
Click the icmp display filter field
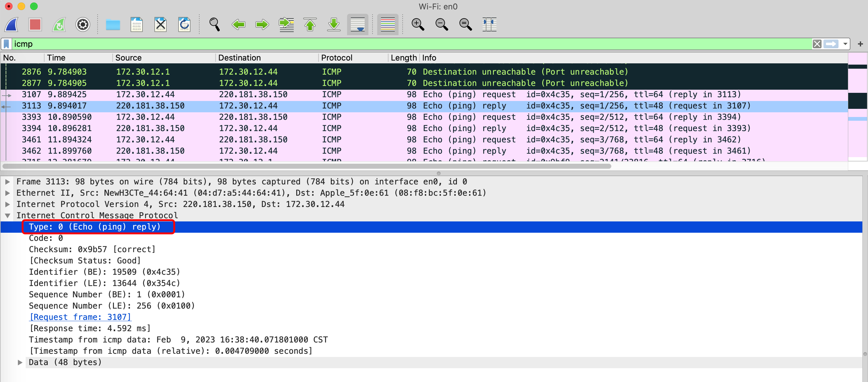point(411,44)
